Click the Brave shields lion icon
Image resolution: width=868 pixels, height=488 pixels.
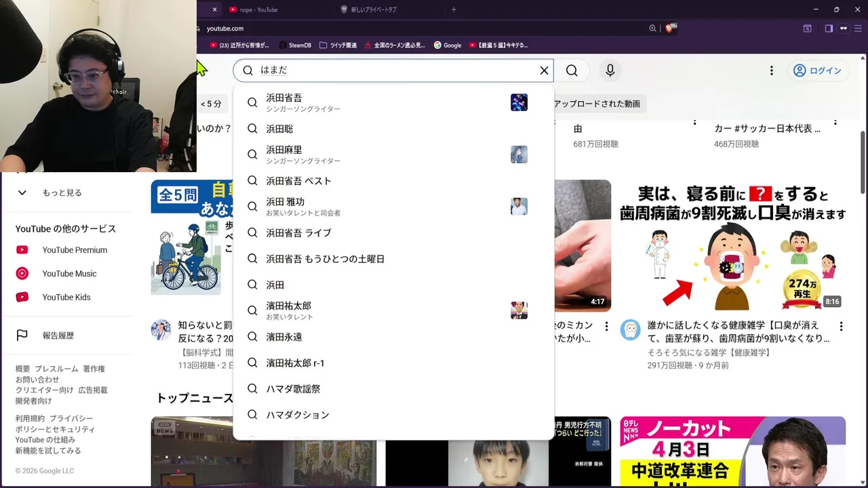coord(670,28)
